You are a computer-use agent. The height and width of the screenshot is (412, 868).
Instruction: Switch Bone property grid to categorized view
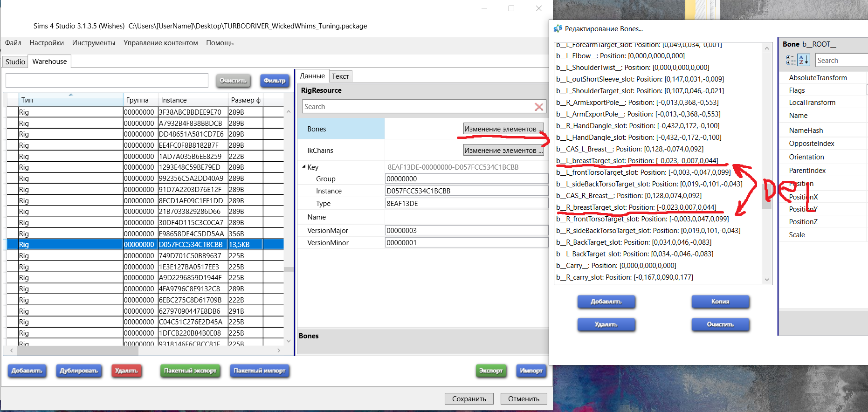click(791, 60)
